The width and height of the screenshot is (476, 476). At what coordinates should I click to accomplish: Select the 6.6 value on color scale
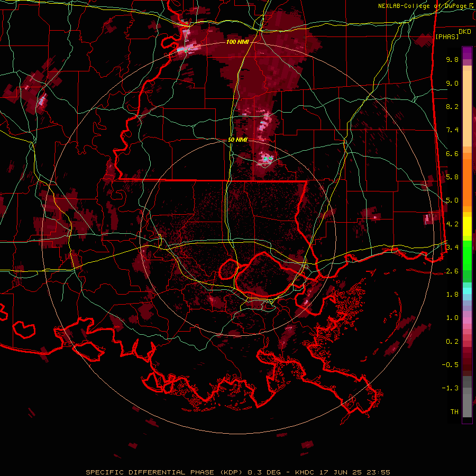[x=452, y=153]
